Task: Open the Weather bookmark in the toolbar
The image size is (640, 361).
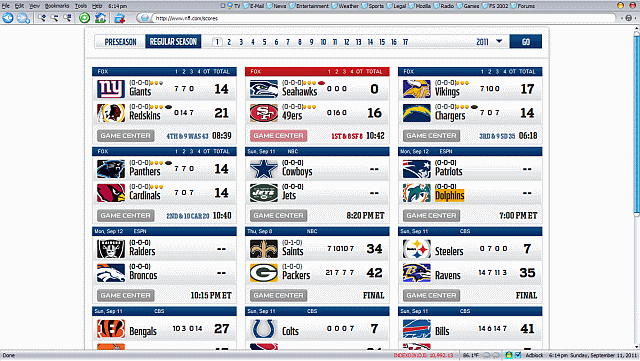Action: [345, 6]
